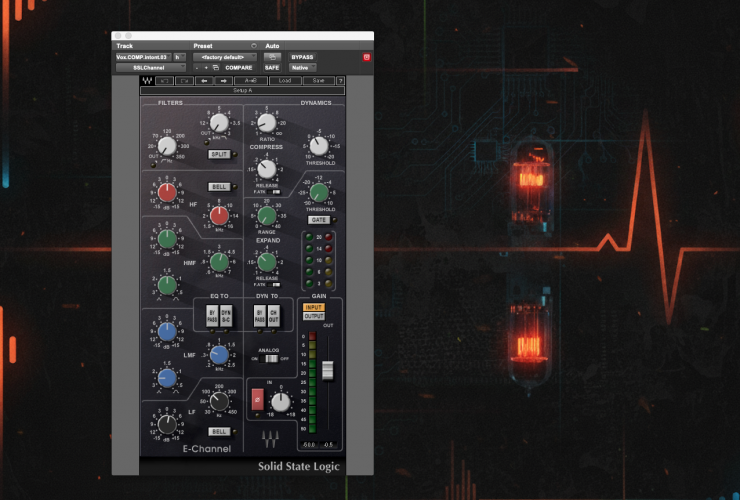
Task: Click the HMF gain green knob
Action: point(167,238)
